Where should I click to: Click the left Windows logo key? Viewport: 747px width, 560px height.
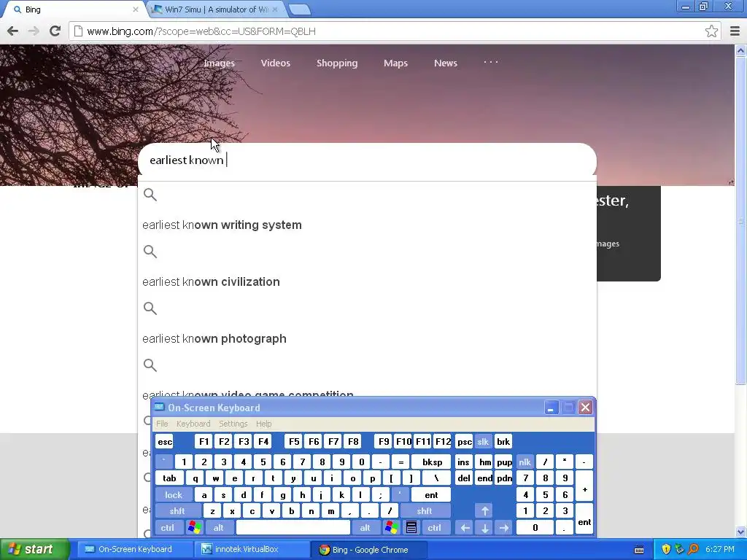[x=194, y=528]
